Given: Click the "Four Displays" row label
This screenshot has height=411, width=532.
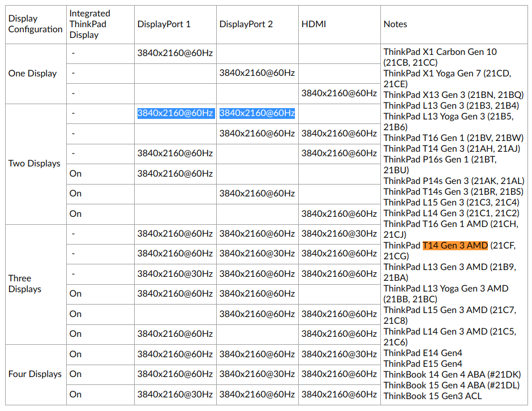Looking at the screenshot, I should pos(35,374).
